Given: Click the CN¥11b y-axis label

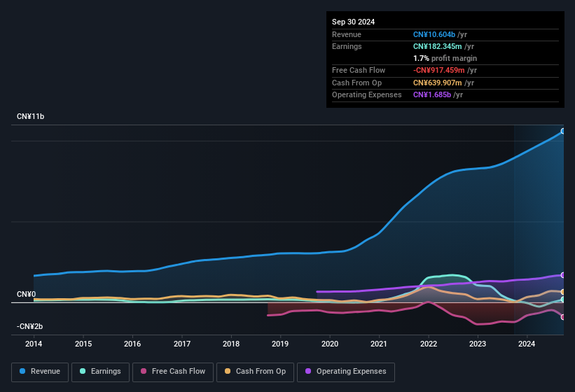Looking at the screenshot, I should point(30,116).
